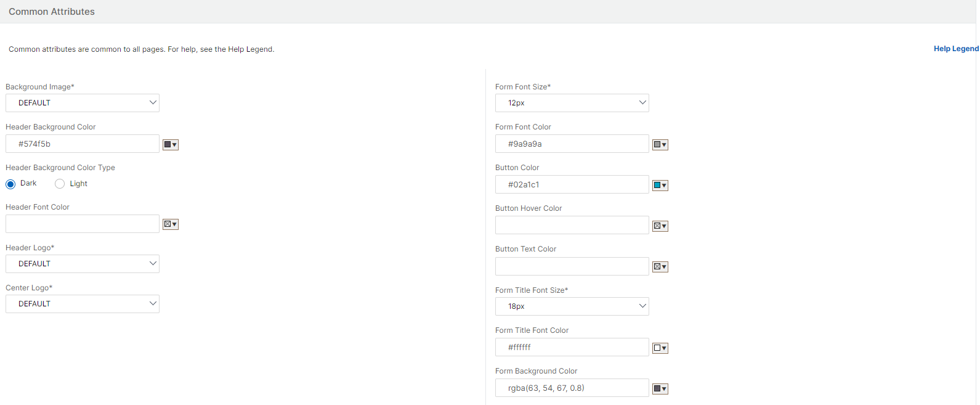Click the Button Text Color input

pyautogui.click(x=572, y=266)
